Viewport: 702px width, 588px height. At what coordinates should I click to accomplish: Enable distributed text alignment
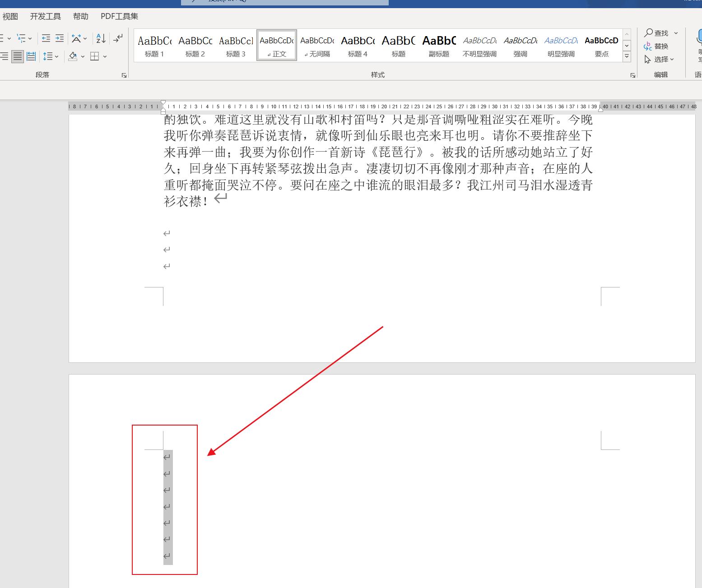[x=31, y=56]
